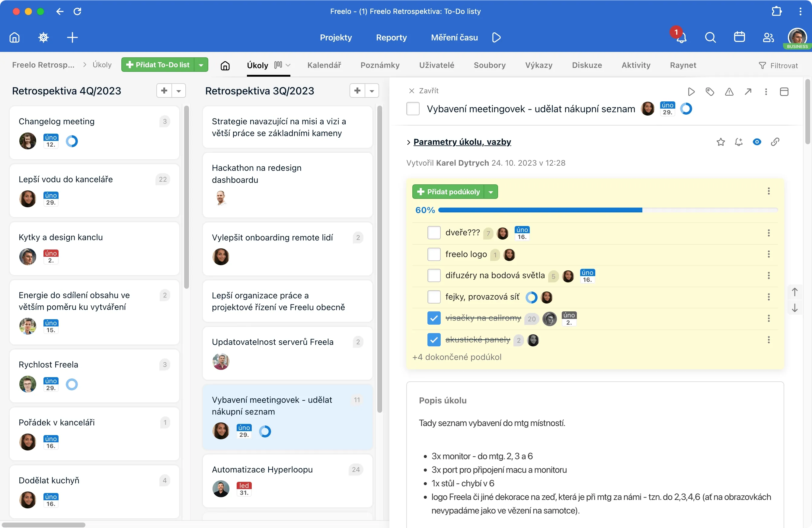Click the calendar icon in top bar
Screen dimensions: 812x528
tap(739, 37)
